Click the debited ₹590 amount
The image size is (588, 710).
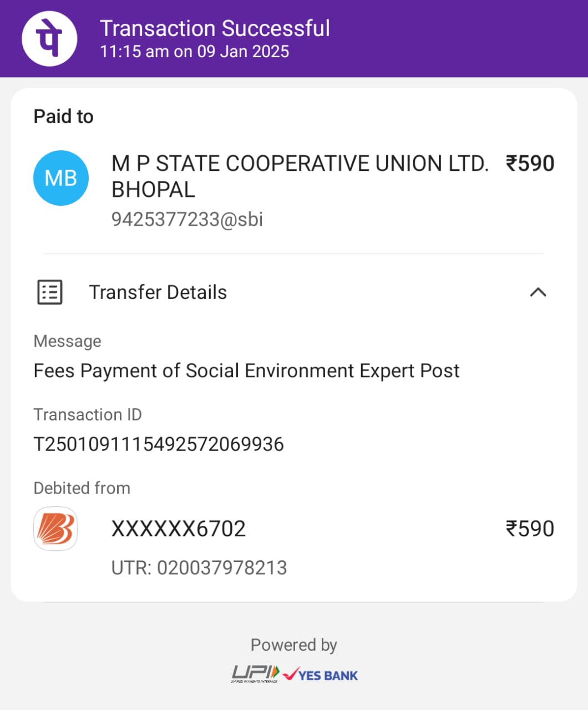pyautogui.click(x=530, y=529)
